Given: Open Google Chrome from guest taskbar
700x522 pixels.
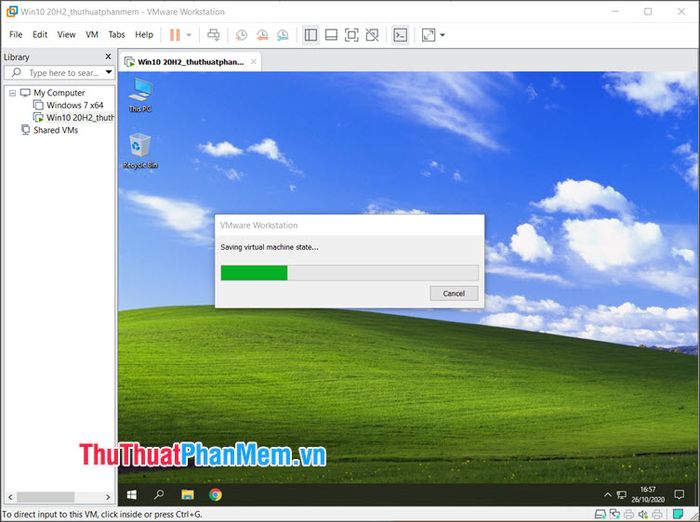Looking at the screenshot, I should [x=215, y=495].
